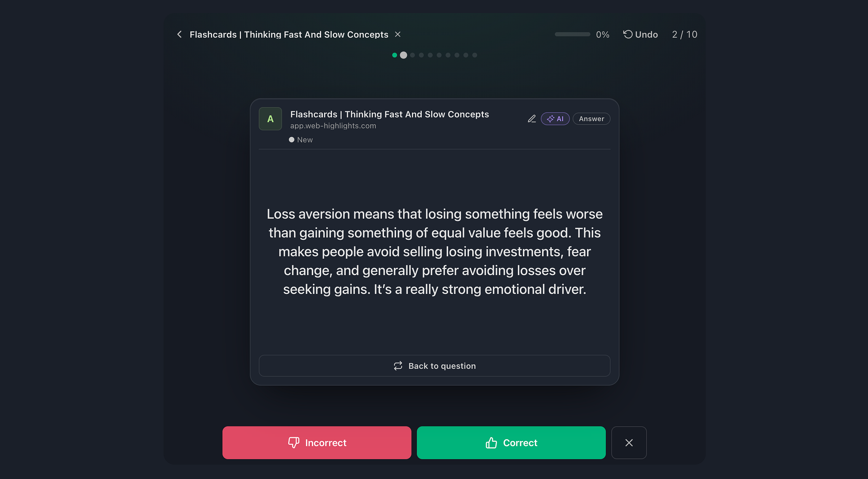The width and height of the screenshot is (868, 479).
Task: Click the flip icon in Back to question
Action: pyautogui.click(x=398, y=366)
